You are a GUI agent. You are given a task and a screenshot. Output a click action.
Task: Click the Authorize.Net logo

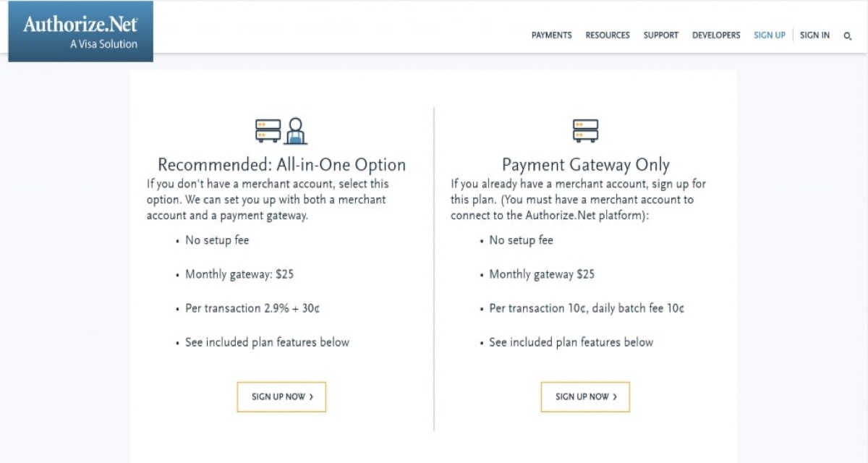click(80, 32)
